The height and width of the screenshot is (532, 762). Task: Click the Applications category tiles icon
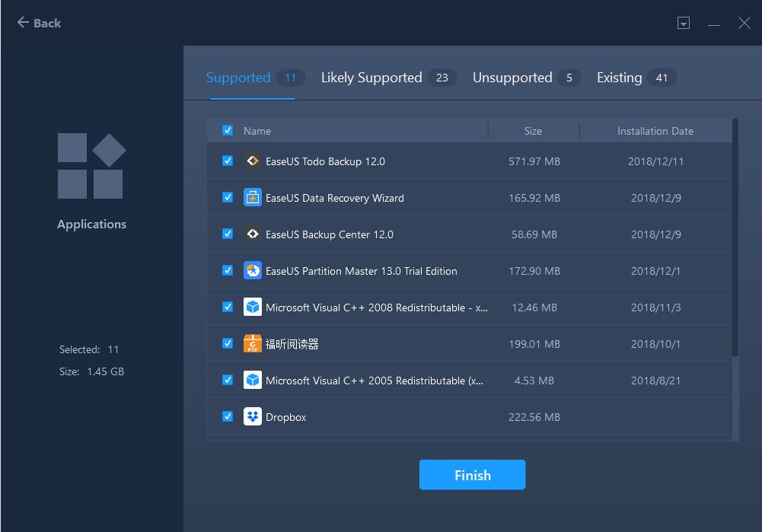(91, 166)
